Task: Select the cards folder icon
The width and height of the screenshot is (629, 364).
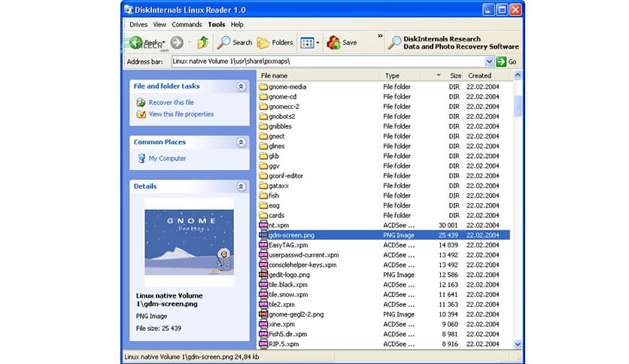Action: tap(263, 215)
